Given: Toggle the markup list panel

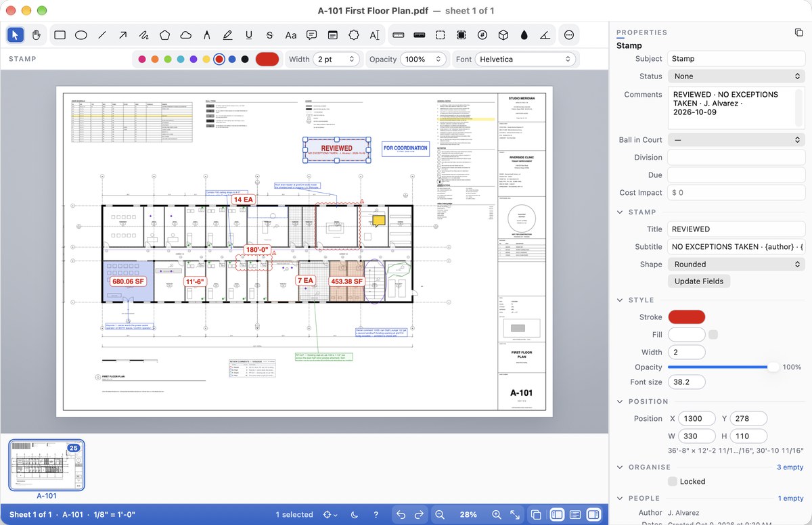Looking at the screenshot, I should [x=575, y=515].
